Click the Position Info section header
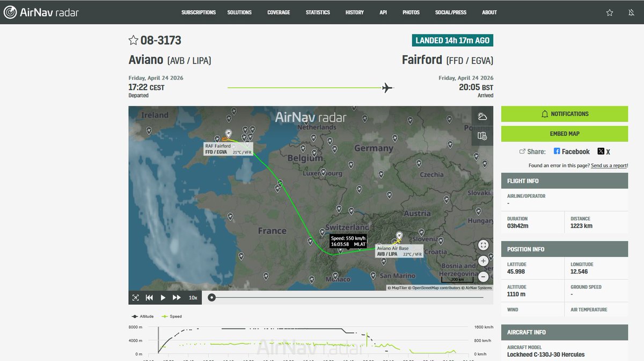Screen dimensions: 644x361 coord(565,249)
